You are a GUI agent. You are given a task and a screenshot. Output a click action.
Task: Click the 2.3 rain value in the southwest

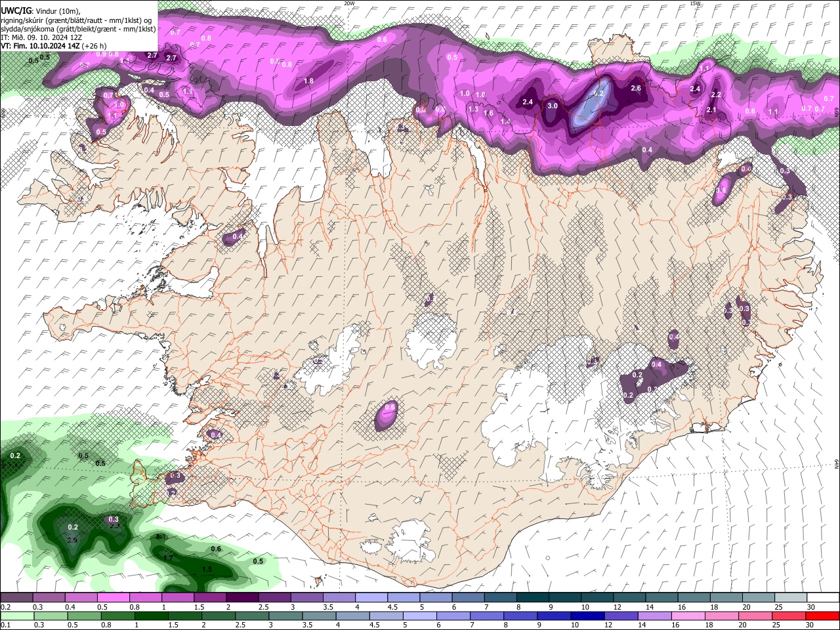click(114, 526)
